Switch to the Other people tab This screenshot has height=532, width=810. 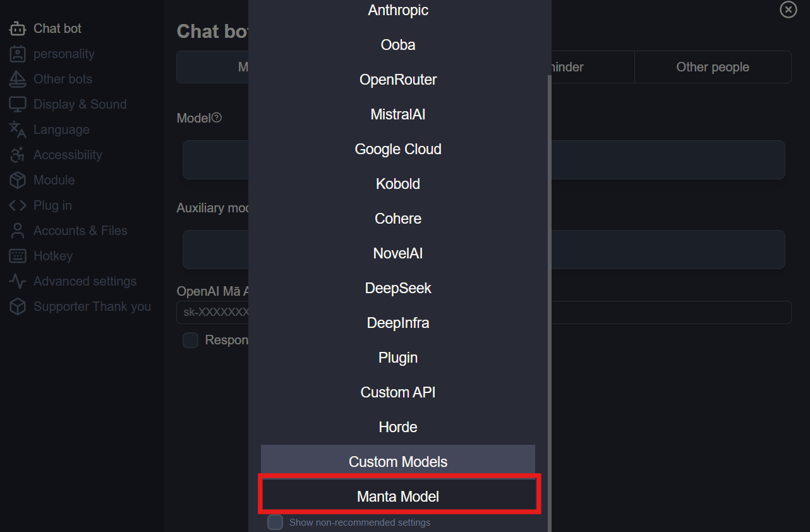(x=712, y=67)
